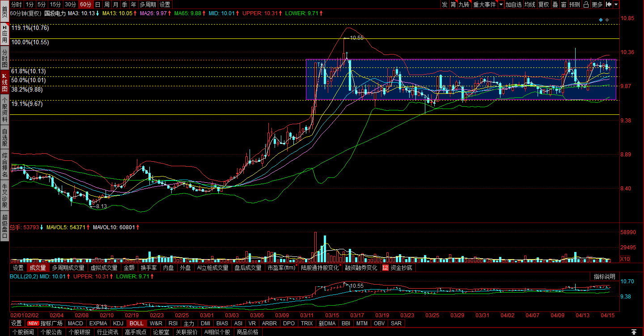
Task: Toggle the 预测 forecast button
Action: (575, 4)
